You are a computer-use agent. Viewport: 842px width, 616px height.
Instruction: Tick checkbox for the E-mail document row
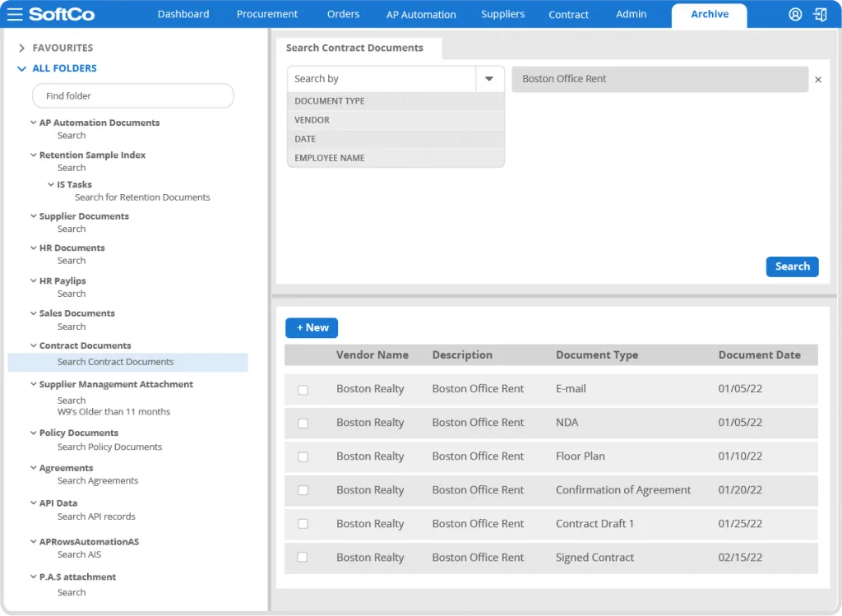point(303,390)
